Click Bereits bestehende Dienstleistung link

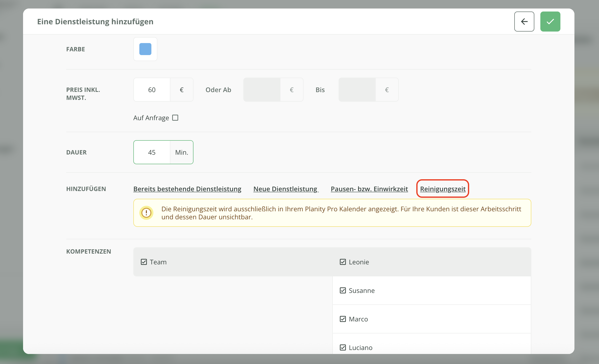tap(187, 189)
